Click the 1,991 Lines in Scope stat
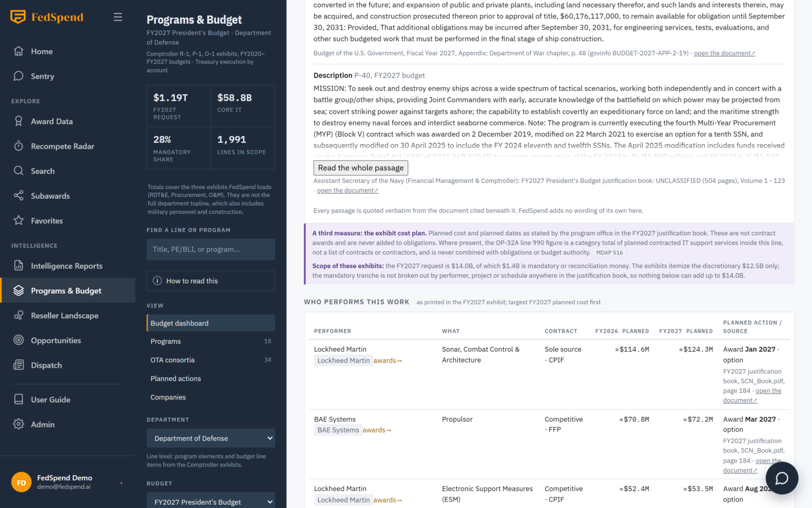This screenshot has height=508, width=812. click(243, 148)
